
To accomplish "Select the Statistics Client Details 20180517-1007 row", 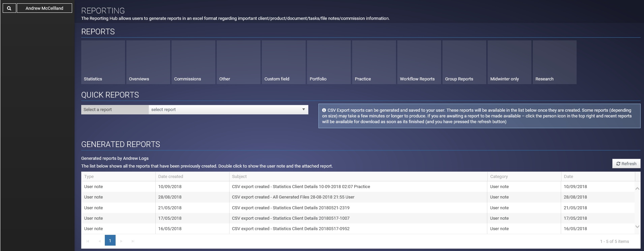I will [358, 218].
